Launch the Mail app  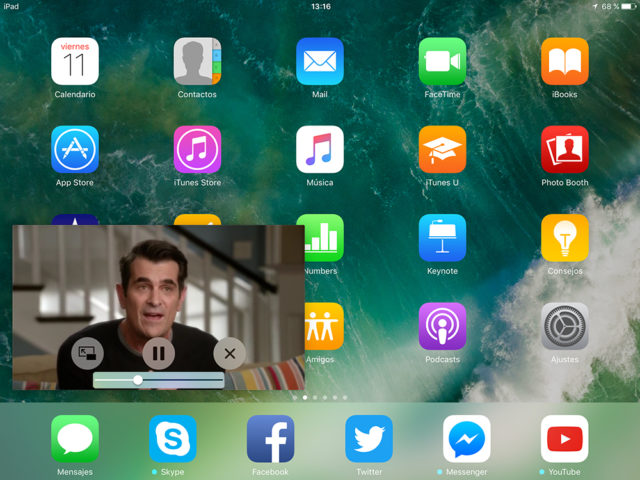point(320,61)
